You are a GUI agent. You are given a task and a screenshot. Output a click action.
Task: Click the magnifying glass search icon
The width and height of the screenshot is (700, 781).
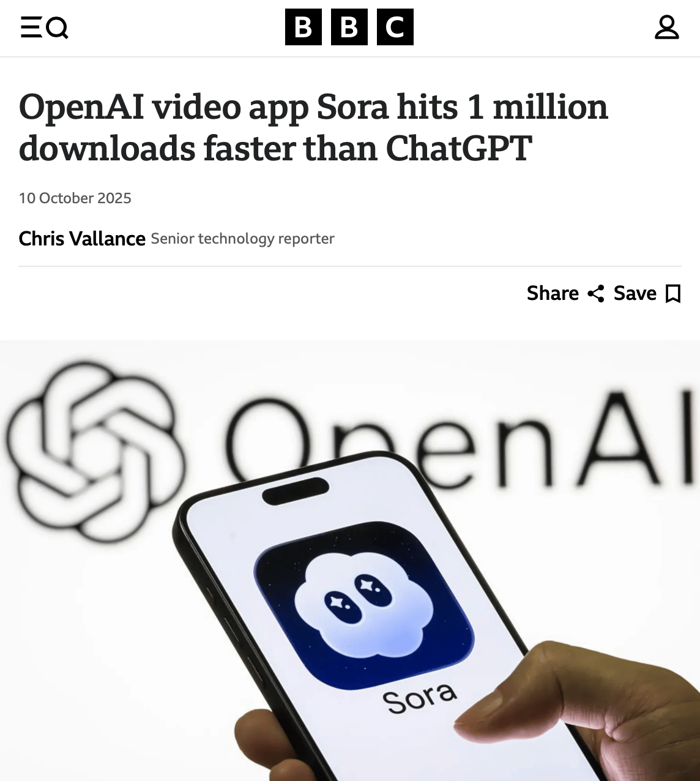(x=58, y=28)
